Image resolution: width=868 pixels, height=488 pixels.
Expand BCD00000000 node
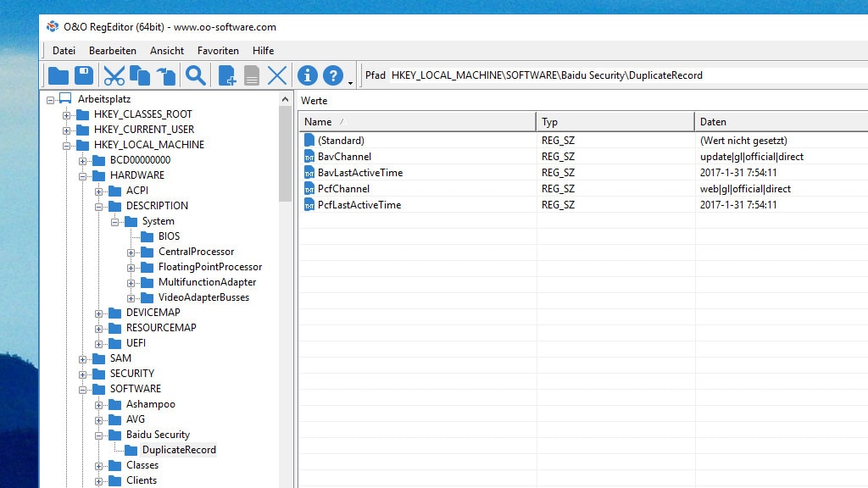coord(82,161)
